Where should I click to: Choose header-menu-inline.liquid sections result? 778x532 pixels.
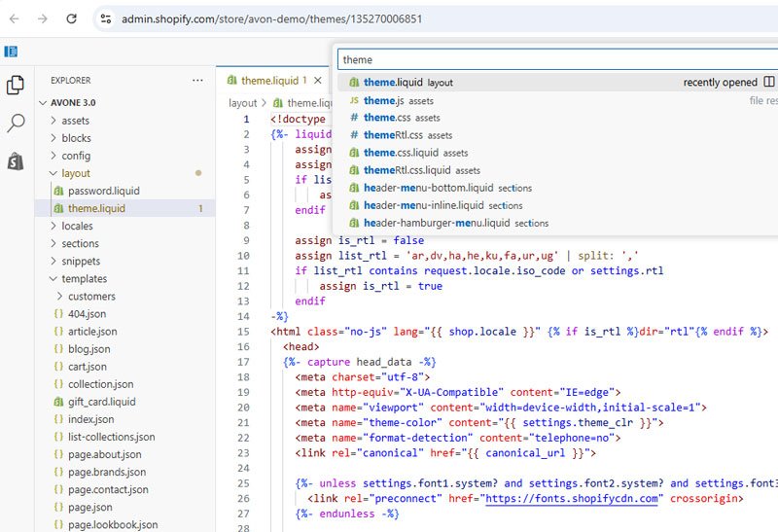coord(555,205)
